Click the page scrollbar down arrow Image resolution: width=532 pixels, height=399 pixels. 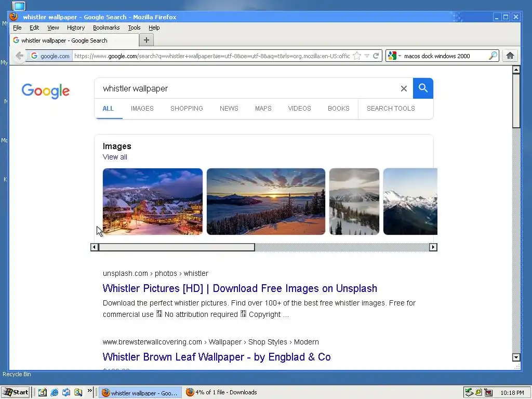coord(516,357)
